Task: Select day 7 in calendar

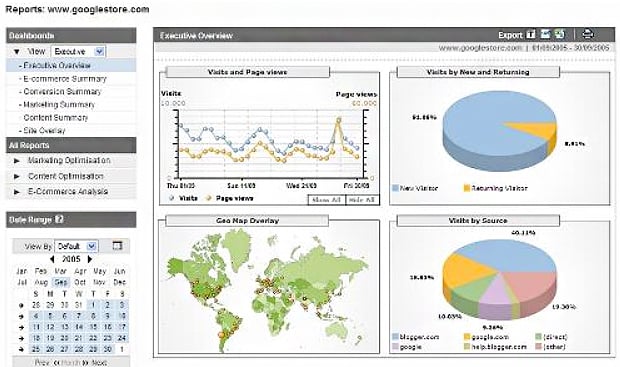Action: 79,316
